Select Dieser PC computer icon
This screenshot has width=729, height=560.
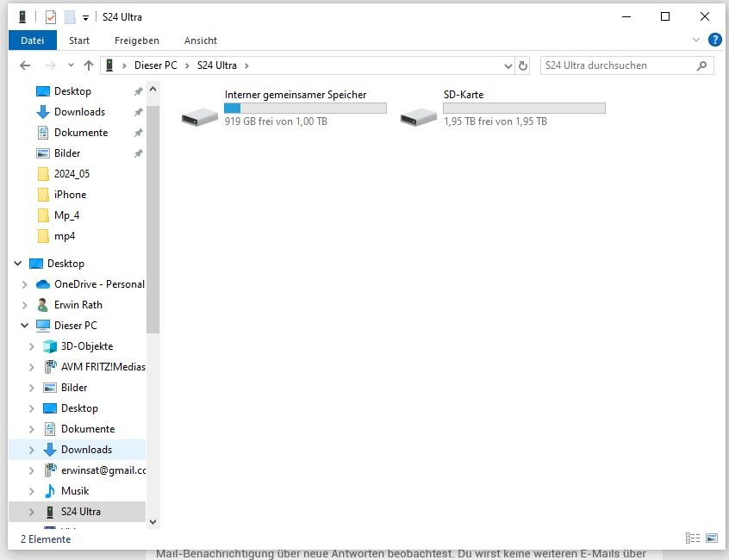click(43, 326)
